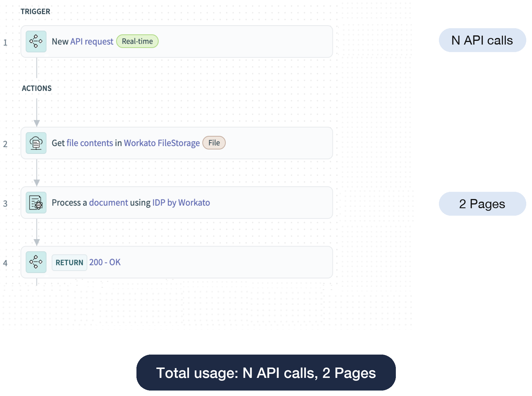This screenshot has width=532, height=396.
Task: Click the 'Real-time' badge on the trigger
Action: tap(137, 41)
